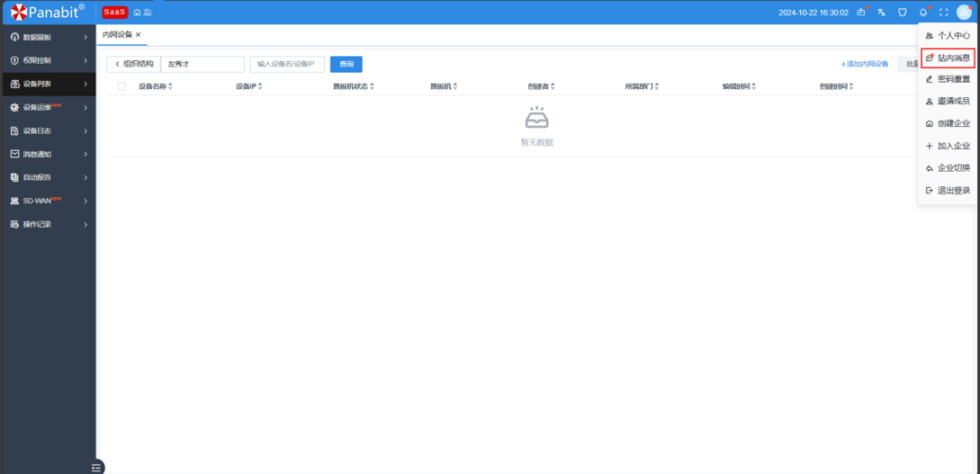The height and width of the screenshot is (474, 980).
Task: Choose 密码重置 in user menu
Action: [947, 79]
